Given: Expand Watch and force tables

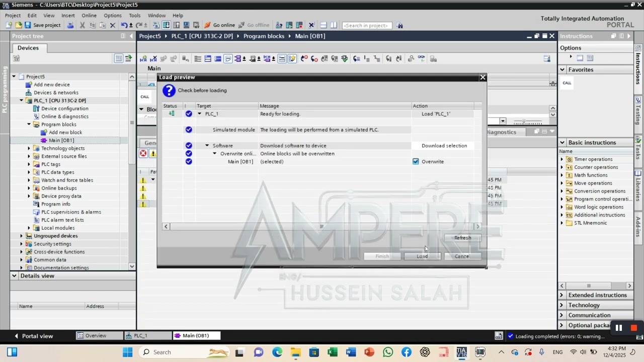Looking at the screenshot, I should click(x=29, y=180).
